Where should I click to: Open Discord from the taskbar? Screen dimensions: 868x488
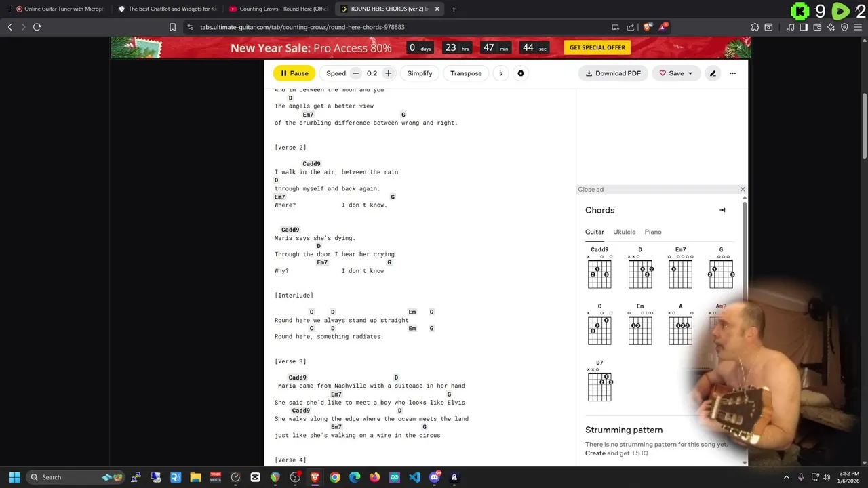[435, 477]
